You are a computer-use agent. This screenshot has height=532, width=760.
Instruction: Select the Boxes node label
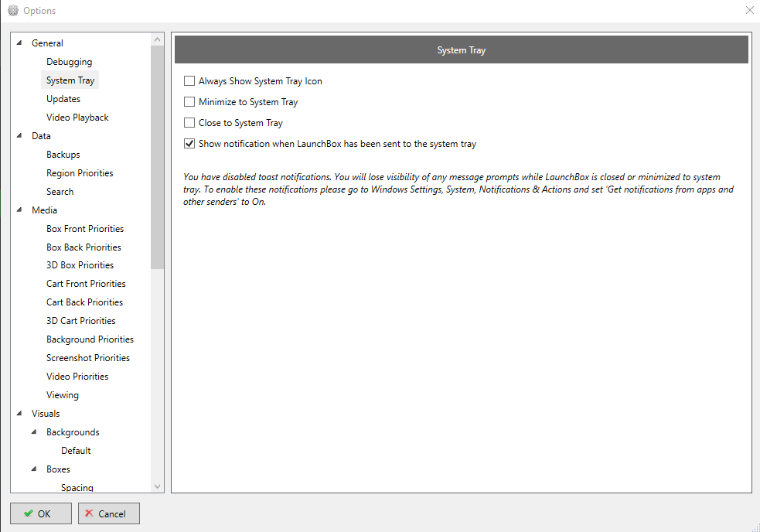(x=58, y=469)
